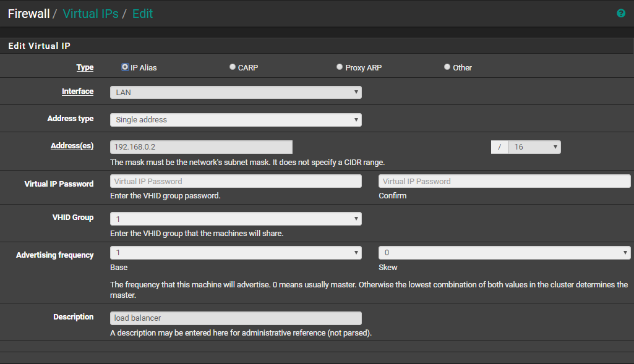Image resolution: width=634 pixels, height=364 pixels.
Task: Select the Other type radio button
Action: coord(447,67)
